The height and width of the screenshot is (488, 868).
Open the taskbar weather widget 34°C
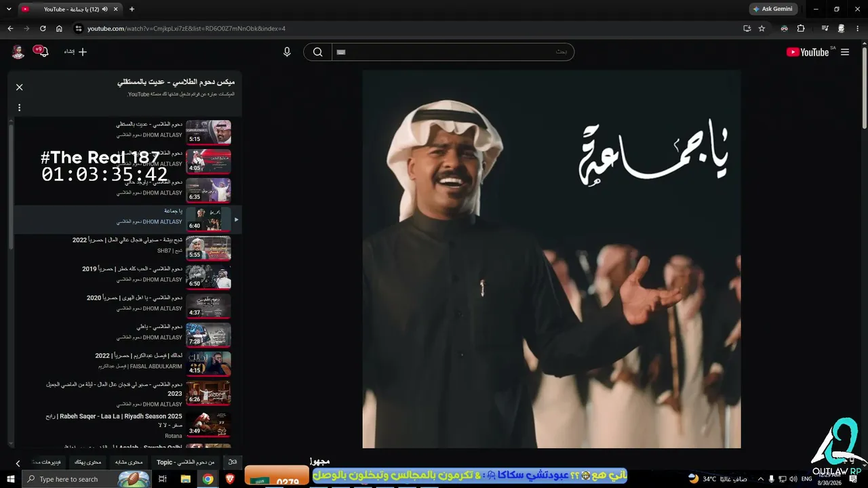(x=717, y=479)
